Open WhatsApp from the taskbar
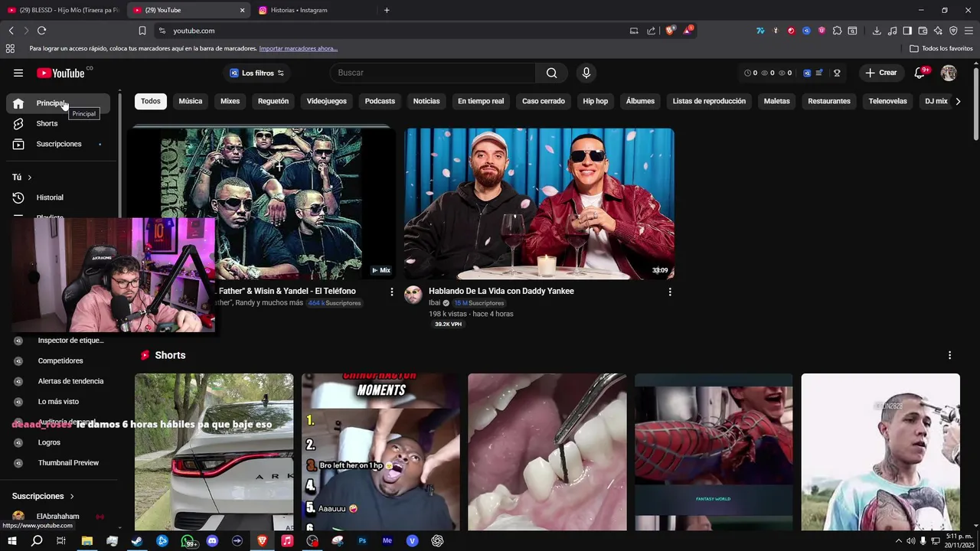980x551 pixels. [x=188, y=540]
